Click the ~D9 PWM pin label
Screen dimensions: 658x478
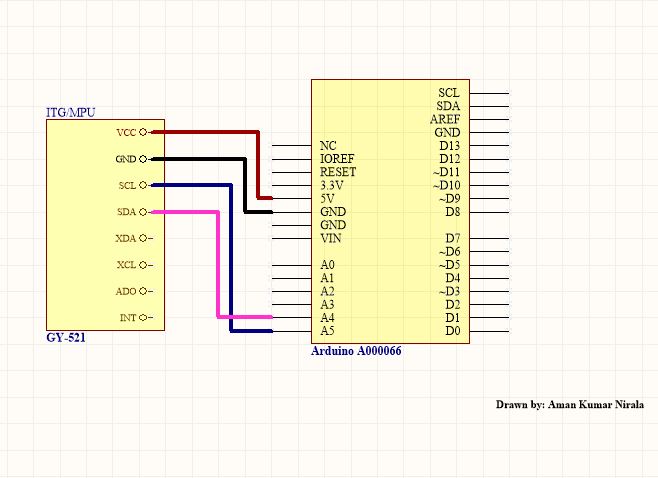tap(449, 199)
